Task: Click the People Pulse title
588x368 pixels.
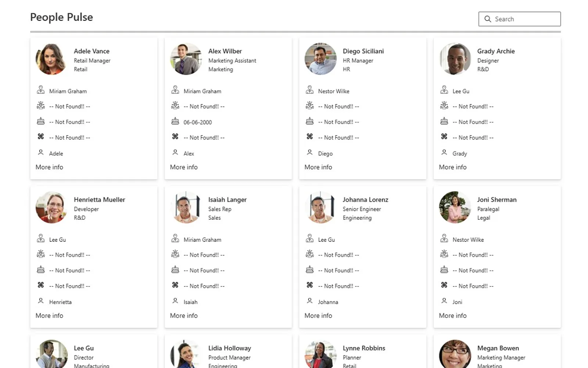Action: click(x=61, y=17)
